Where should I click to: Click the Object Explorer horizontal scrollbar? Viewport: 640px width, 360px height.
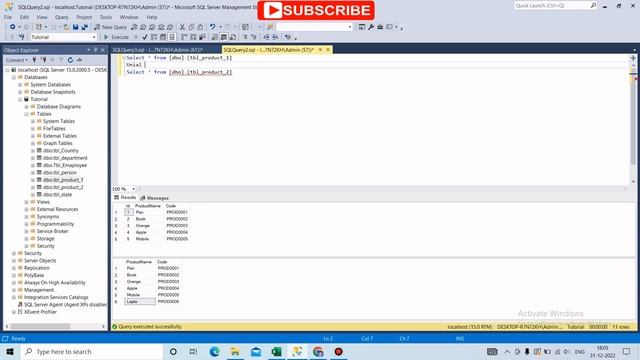pos(40,326)
